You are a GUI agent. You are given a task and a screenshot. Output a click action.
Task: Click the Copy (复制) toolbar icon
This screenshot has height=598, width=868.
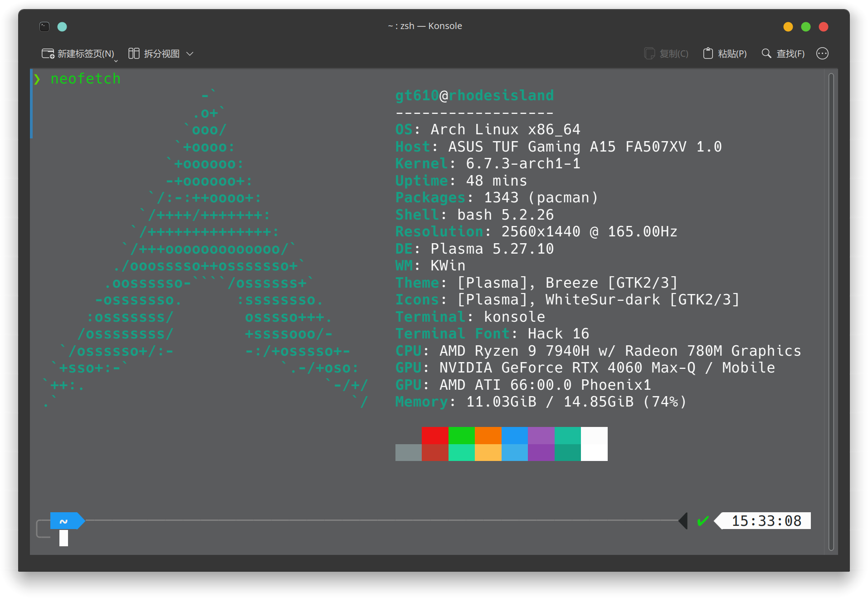click(649, 54)
